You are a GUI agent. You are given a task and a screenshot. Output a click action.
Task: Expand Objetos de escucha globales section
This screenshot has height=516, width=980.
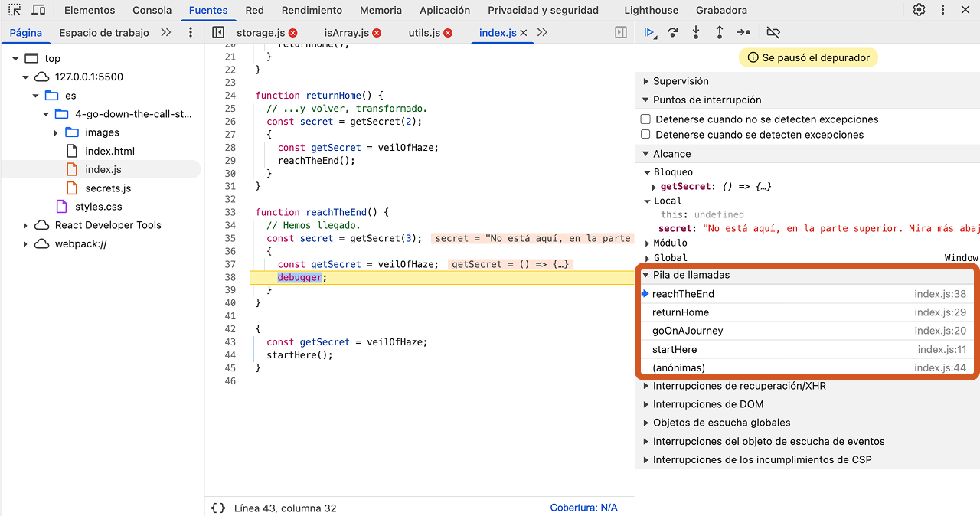coord(645,423)
